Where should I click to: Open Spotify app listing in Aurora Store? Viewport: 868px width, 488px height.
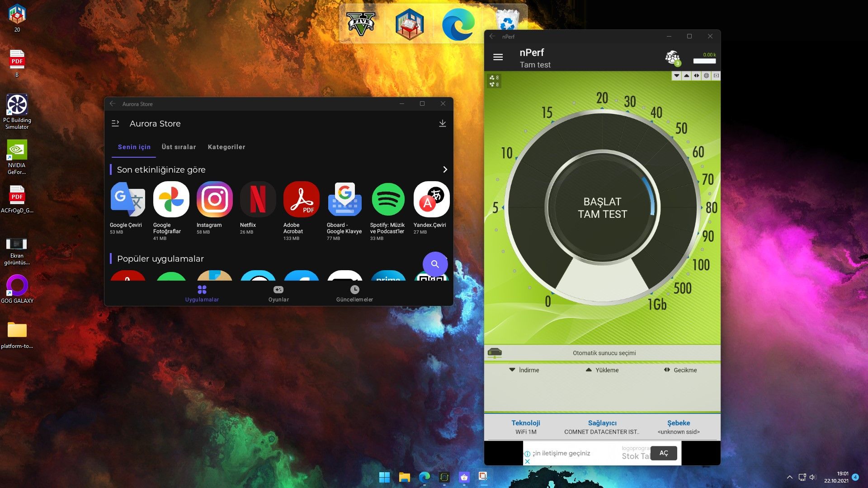(x=388, y=199)
